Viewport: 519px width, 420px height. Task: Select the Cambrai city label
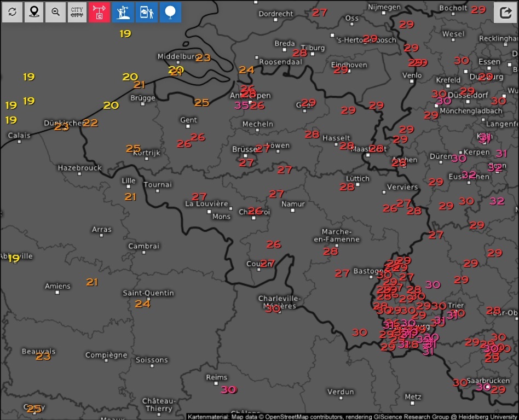(x=143, y=246)
